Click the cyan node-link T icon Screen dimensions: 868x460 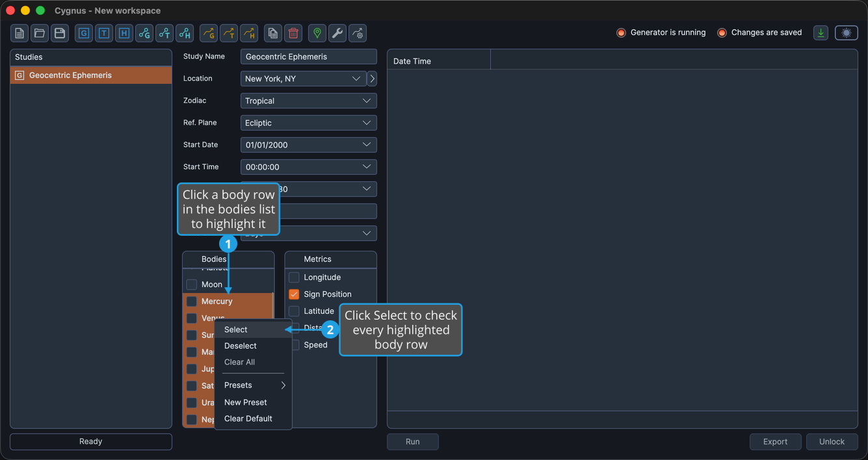(164, 33)
